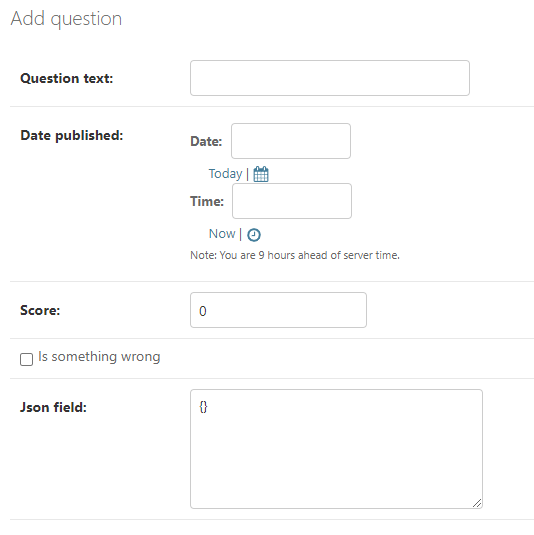Click the Json textarea resize handle

477,503
